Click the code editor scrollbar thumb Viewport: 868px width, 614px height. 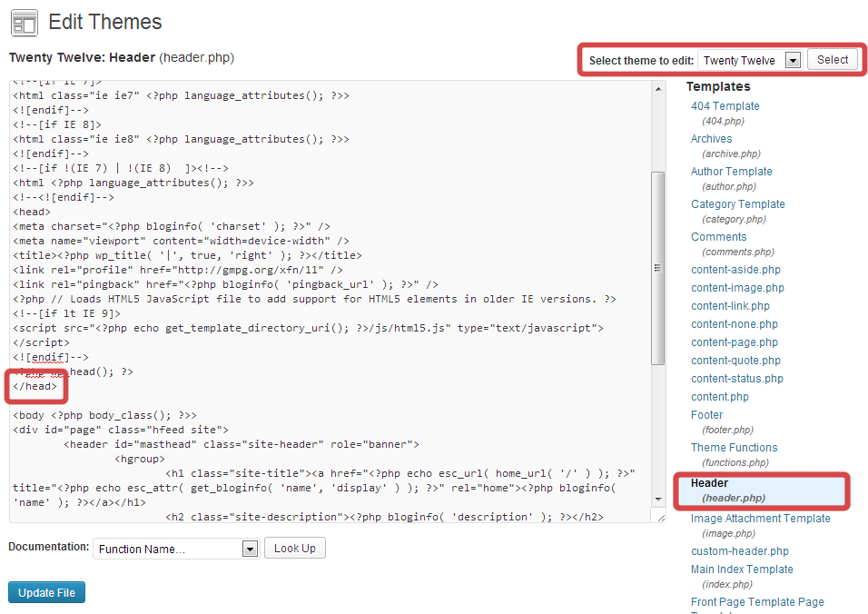click(x=658, y=268)
